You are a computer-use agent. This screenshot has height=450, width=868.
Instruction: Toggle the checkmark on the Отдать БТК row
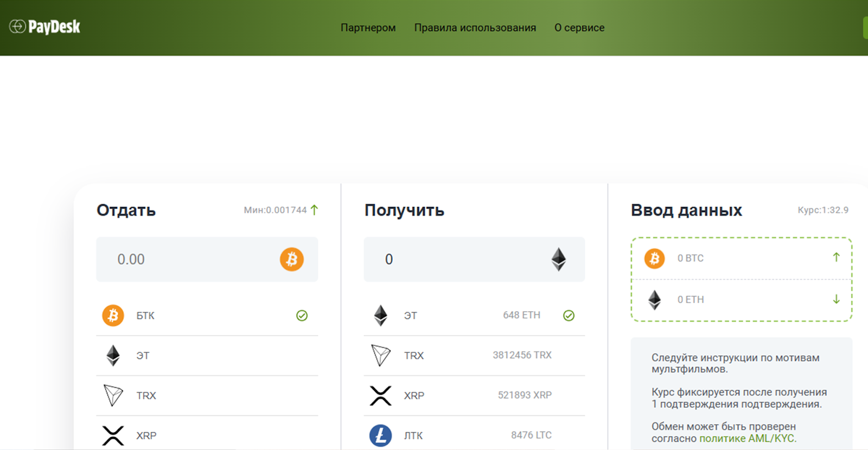click(x=302, y=316)
